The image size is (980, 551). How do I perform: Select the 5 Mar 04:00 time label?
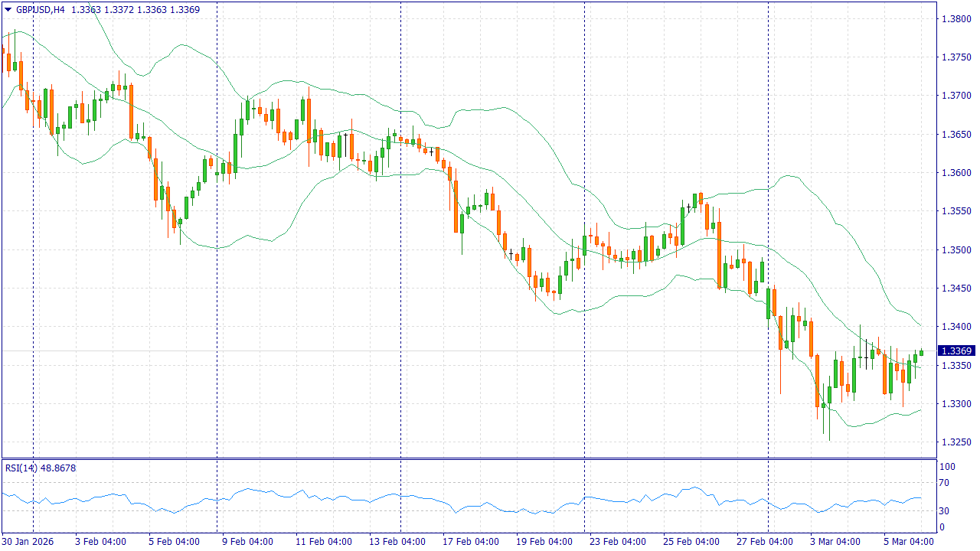click(909, 542)
